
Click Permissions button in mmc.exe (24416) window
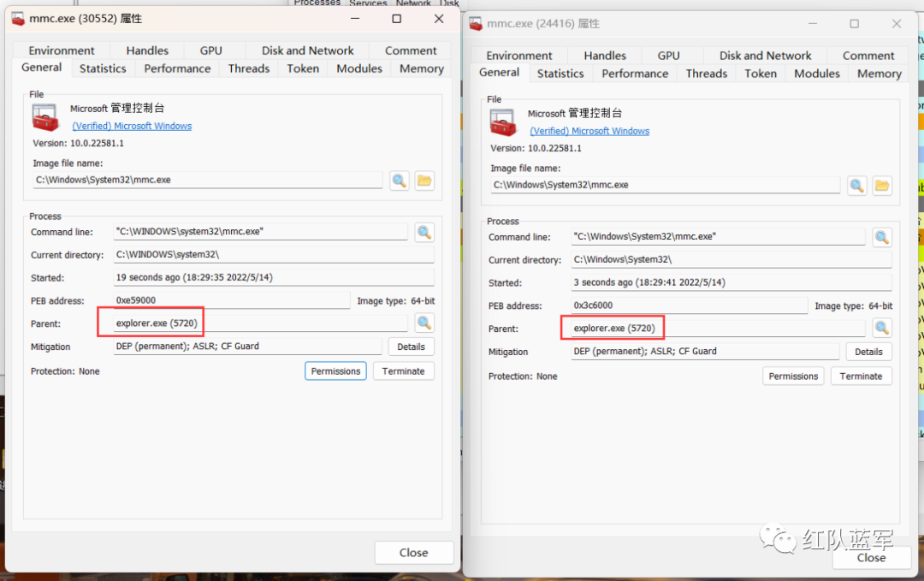coord(793,376)
